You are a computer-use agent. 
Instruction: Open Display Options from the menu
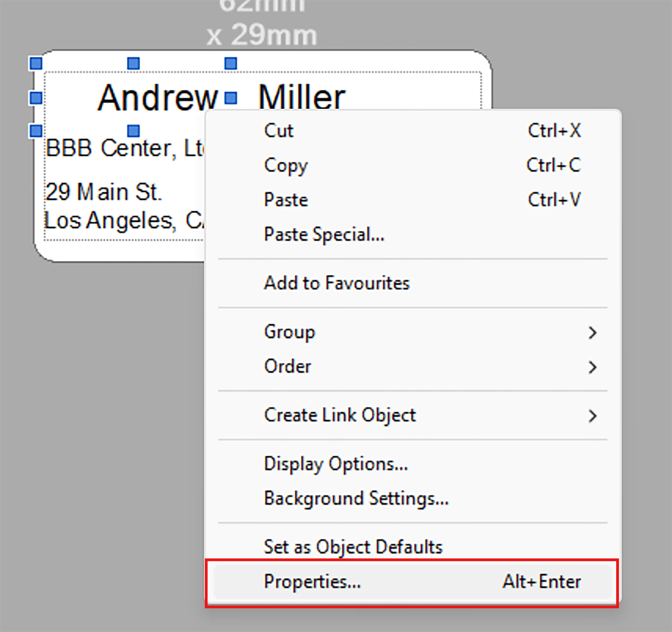336,464
